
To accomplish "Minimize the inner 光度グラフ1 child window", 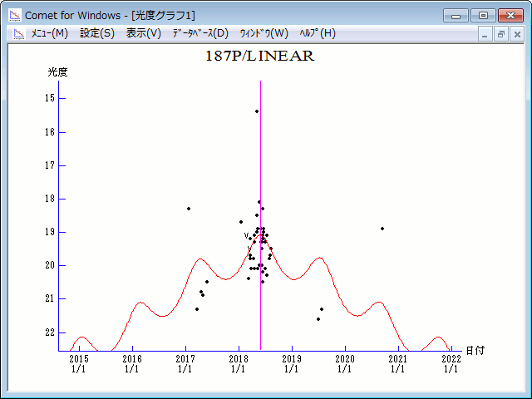I will point(486,34).
